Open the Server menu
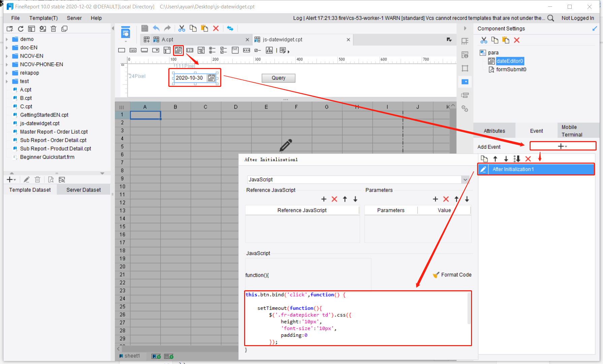The height and width of the screenshot is (364, 603). 74,18
